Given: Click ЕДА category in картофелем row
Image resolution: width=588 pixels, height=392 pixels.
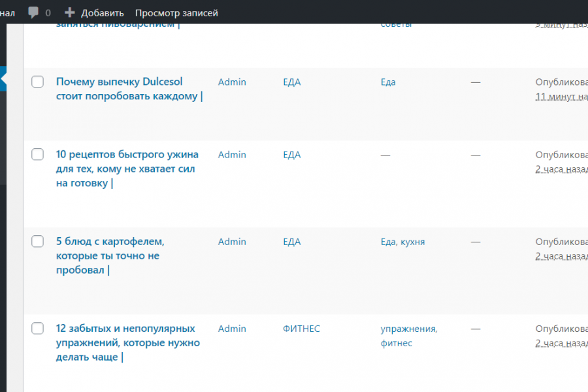Looking at the screenshot, I should pos(291,242).
